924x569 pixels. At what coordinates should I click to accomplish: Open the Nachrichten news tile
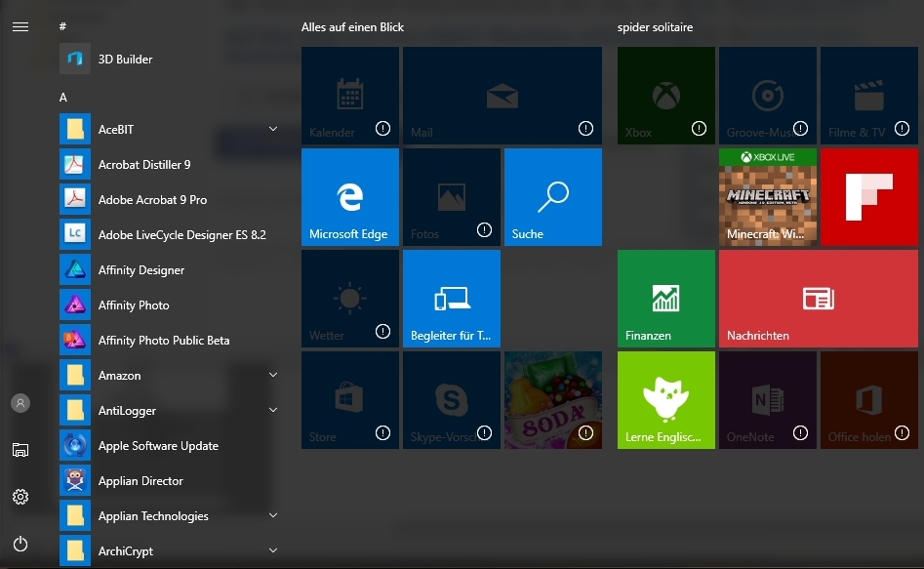tap(818, 299)
